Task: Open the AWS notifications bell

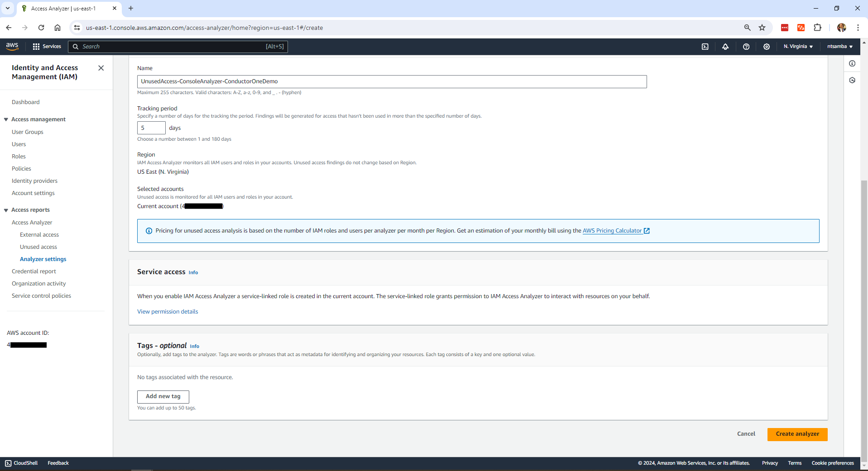Action: [725, 47]
